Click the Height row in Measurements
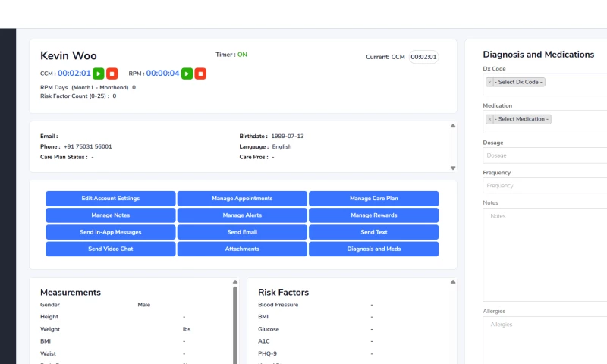The width and height of the screenshot is (607, 364). click(x=112, y=317)
